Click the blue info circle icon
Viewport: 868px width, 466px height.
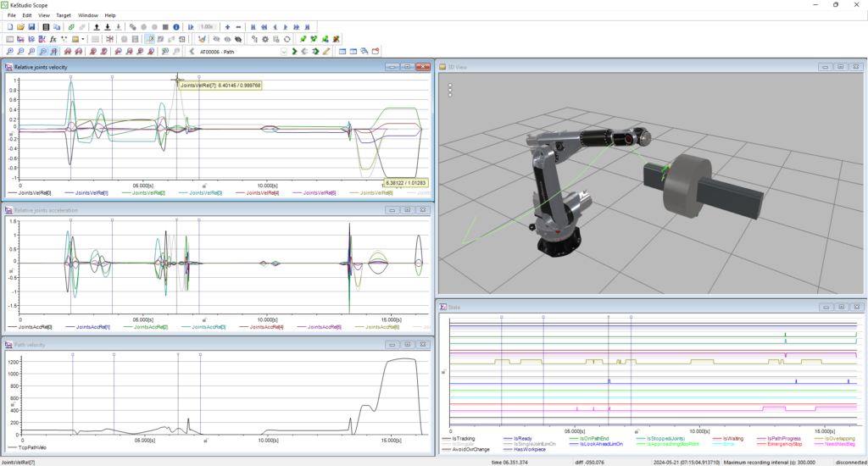[176, 26]
